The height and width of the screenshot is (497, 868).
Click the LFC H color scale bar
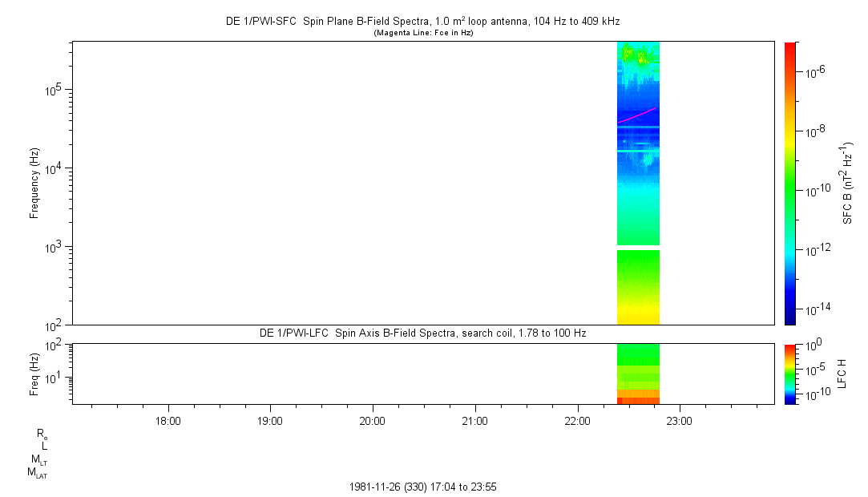pos(790,374)
